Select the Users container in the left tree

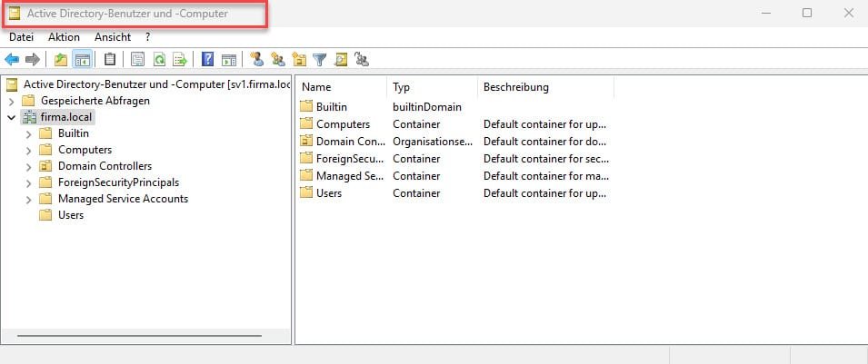[x=71, y=215]
